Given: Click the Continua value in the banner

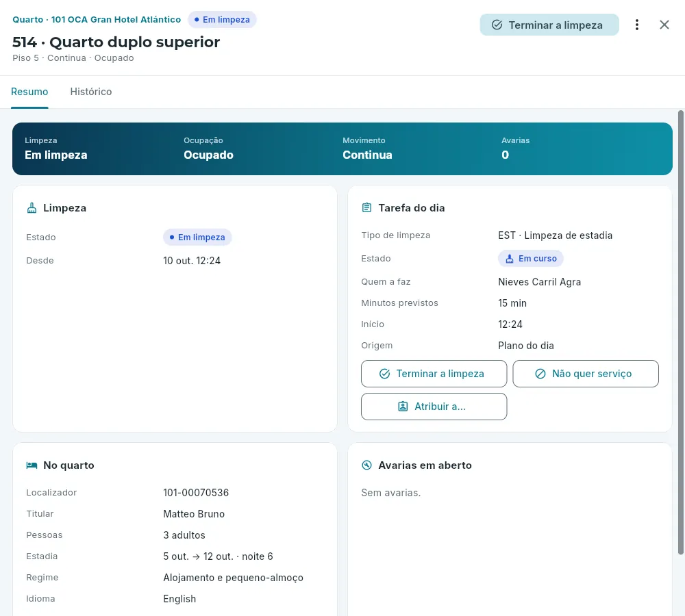Looking at the screenshot, I should [367, 155].
